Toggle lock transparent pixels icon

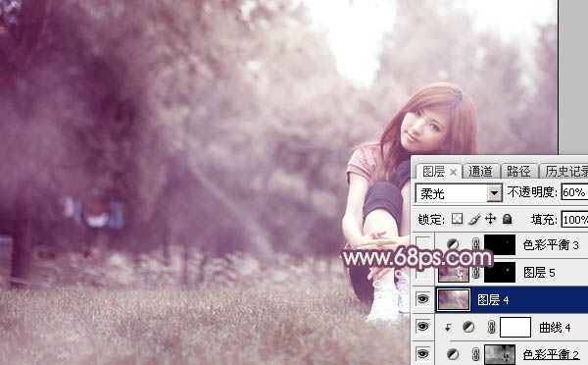[x=457, y=219]
